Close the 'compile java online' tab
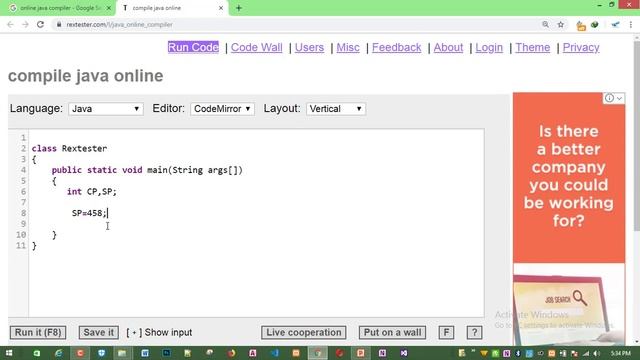The width and height of the screenshot is (640, 360). (221, 8)
